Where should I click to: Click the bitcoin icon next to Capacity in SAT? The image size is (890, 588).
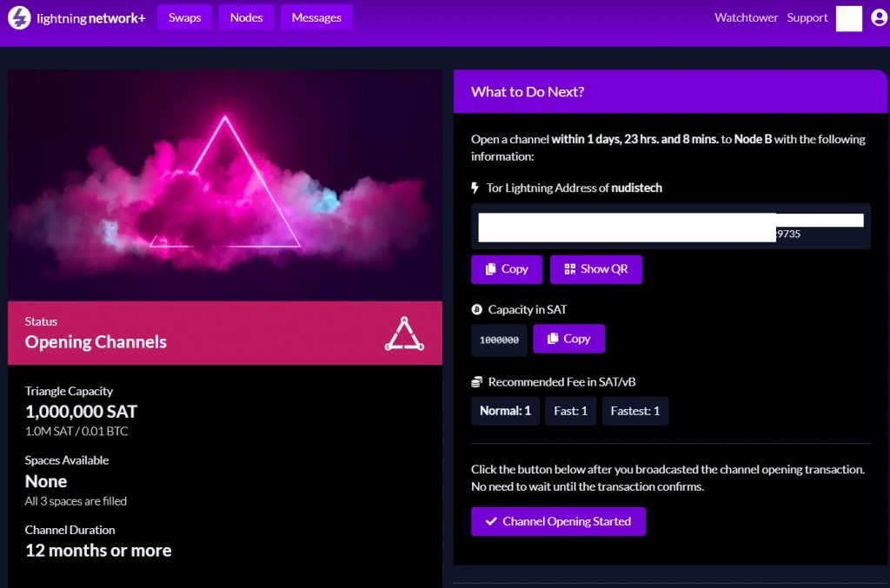[476, 309]
